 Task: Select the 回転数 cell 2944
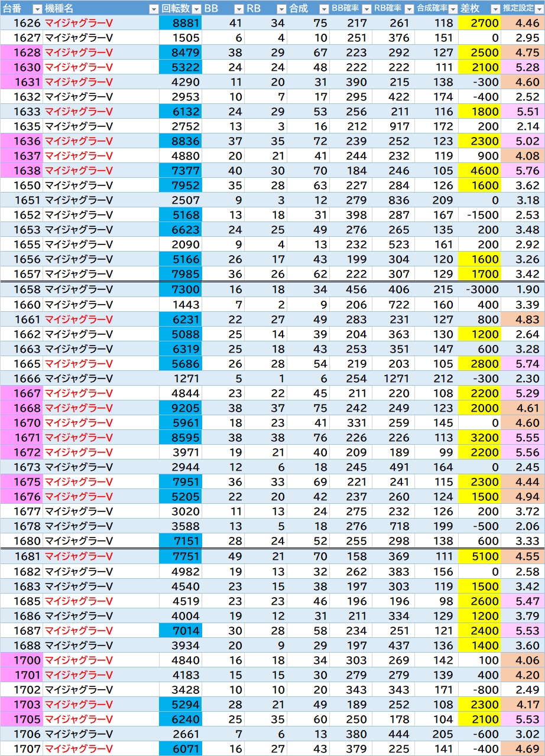coord(180,467)
